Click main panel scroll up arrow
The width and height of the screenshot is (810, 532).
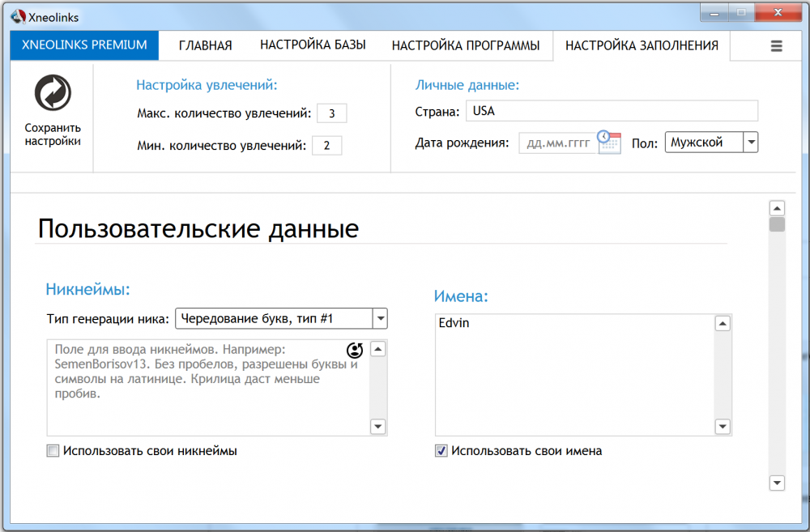coord(777,208)
